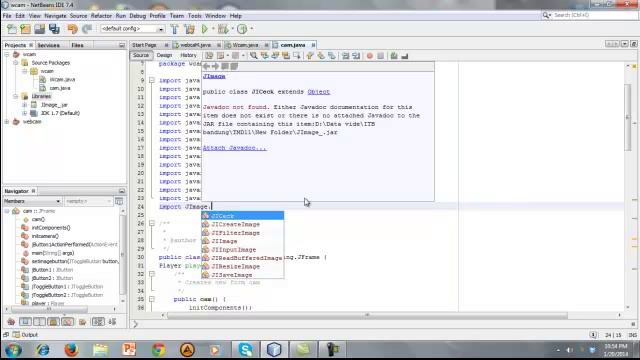
Task: Follow the JImage link in Javadoc popup
Action: point(214,76)
